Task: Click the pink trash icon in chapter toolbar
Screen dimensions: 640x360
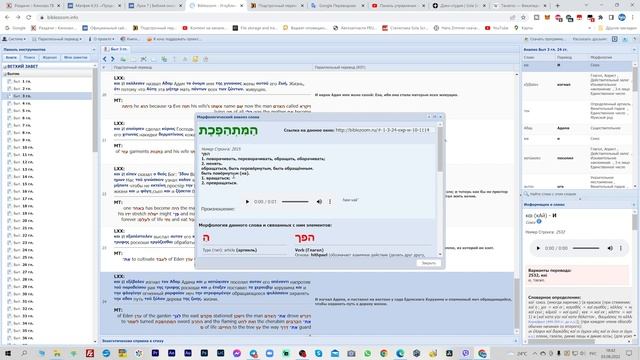Action: (x=206, y=59)
